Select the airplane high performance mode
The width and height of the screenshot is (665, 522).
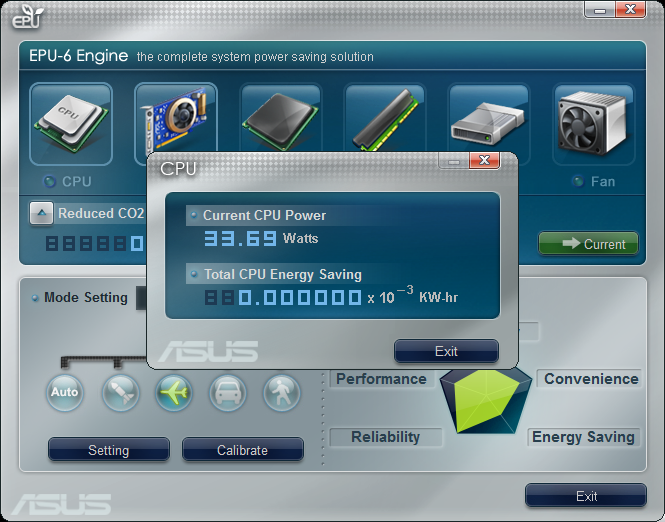click(x=174, y=393)
